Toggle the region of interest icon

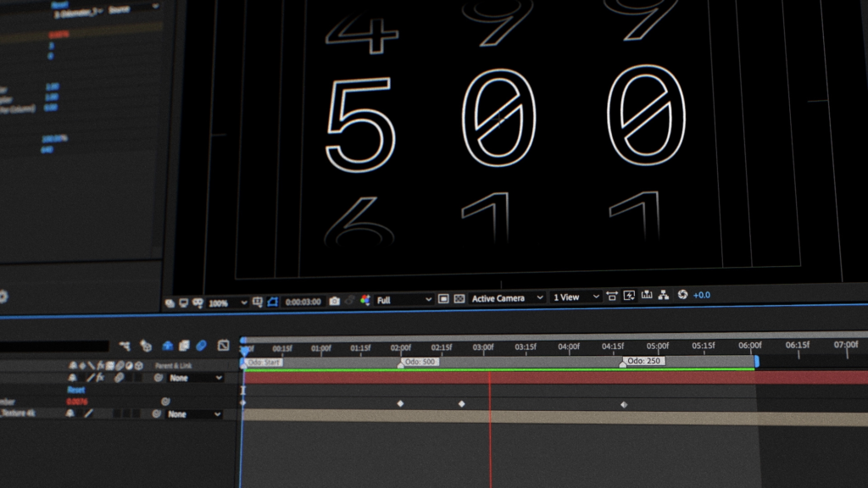442,299
